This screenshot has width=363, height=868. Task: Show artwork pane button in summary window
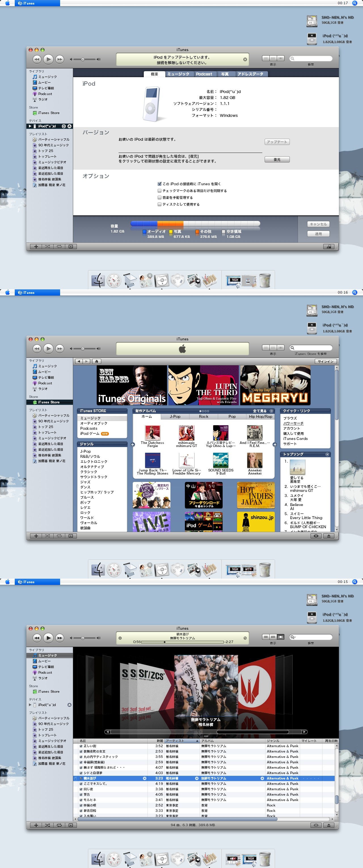point(71,247)
